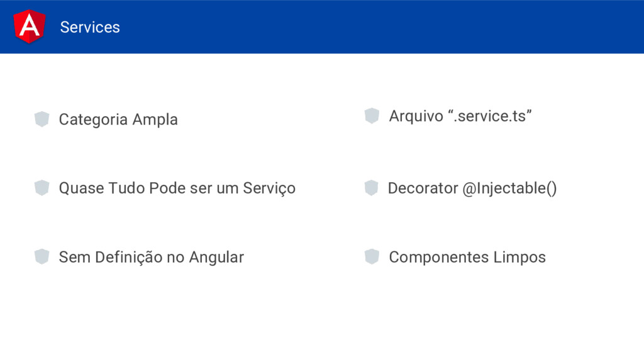Viewport: 644px width, 362px height.
Task: Click the Services title in the header
Action: tap(90, 27)
